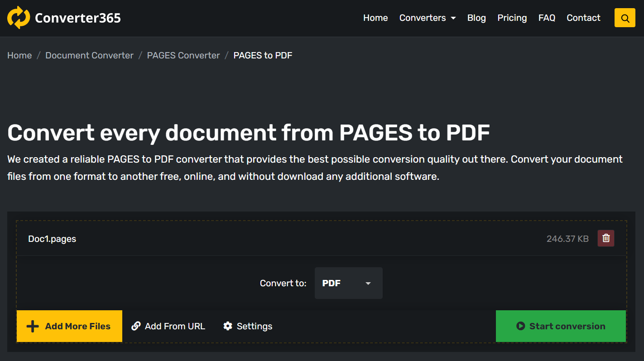Click Add From URL
Viewport: 644px width, 361px height.
pos(174,326)
